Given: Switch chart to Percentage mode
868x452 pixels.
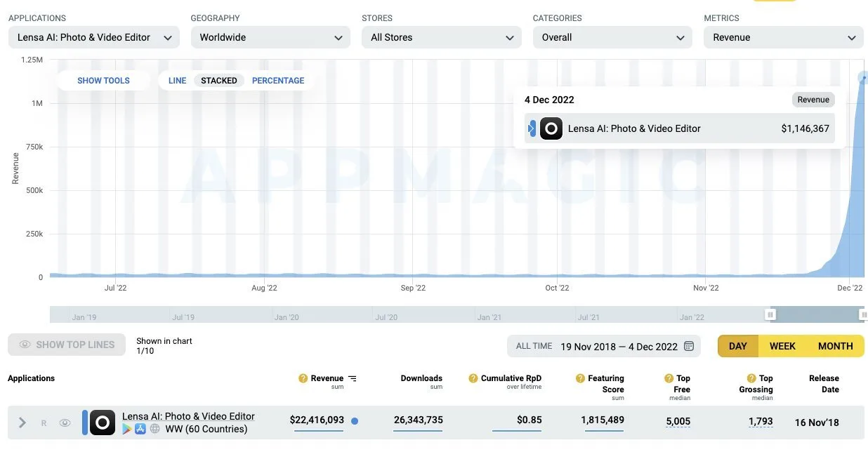Looking at the screenshot, I should 278,81.
